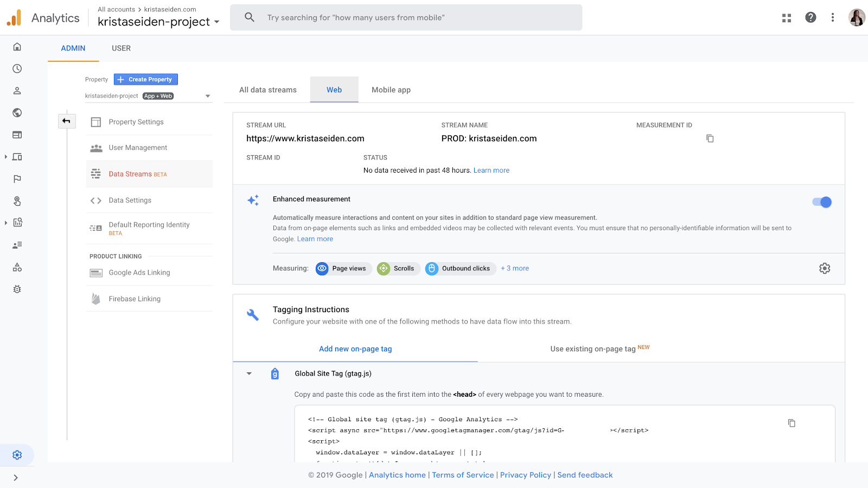Click the Analytics search field
The image size is (868, 488).
point(406,17)
